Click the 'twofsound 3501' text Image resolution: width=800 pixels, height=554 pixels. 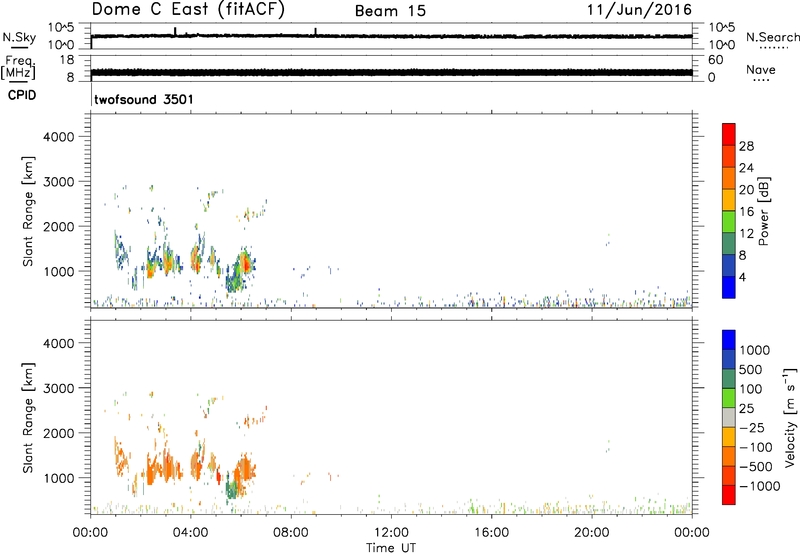coord(144,99)
